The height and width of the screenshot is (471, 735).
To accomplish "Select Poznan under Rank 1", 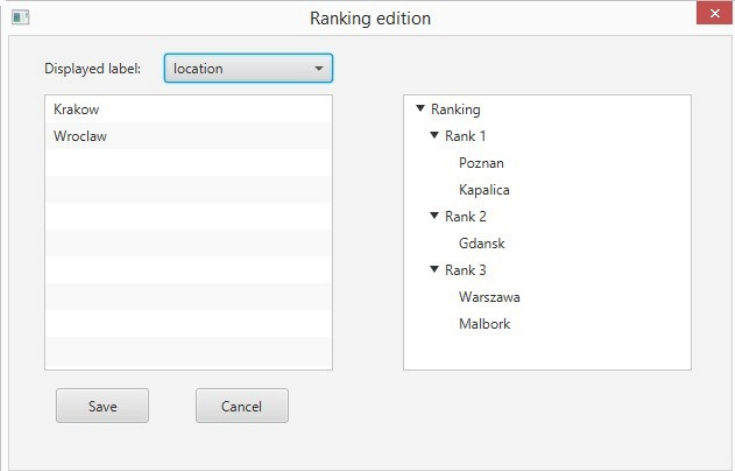I will [x=482, y=163].
